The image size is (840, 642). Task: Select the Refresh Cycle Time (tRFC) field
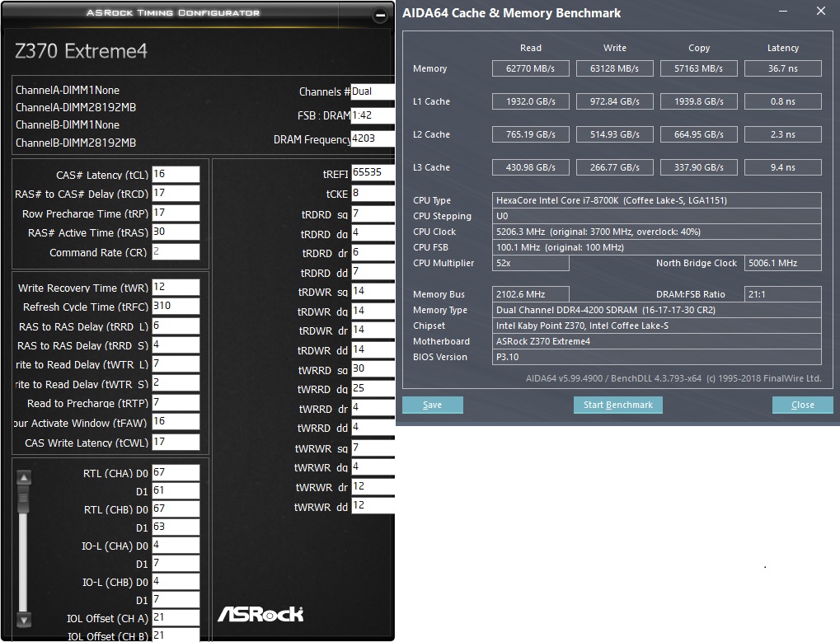[176, 307]
